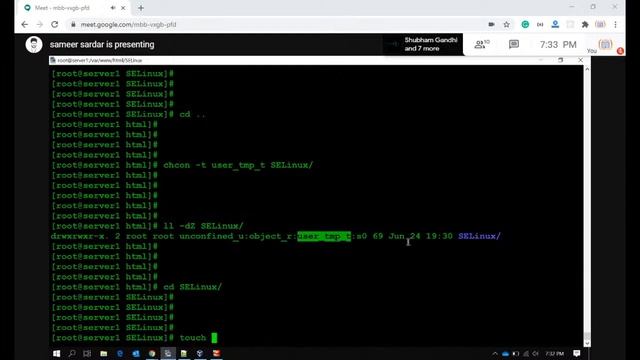Screen dimensions: 640x360
Task: Click the touch command prompt line
Action: [134, 338]
